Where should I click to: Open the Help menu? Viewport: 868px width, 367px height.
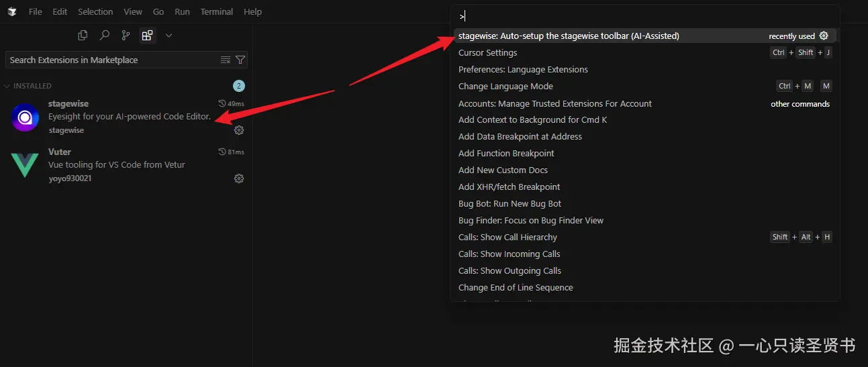(x=252, y=11)
